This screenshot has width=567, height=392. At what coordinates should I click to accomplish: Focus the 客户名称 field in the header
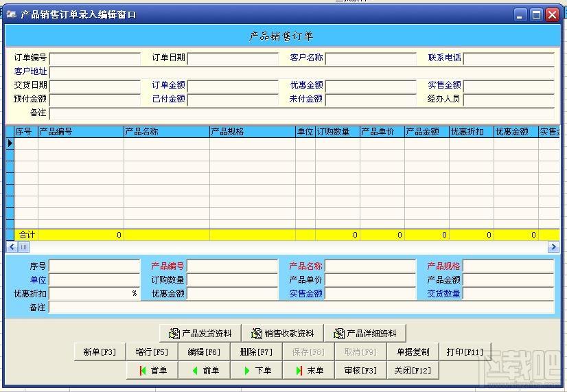coord(371,58)
